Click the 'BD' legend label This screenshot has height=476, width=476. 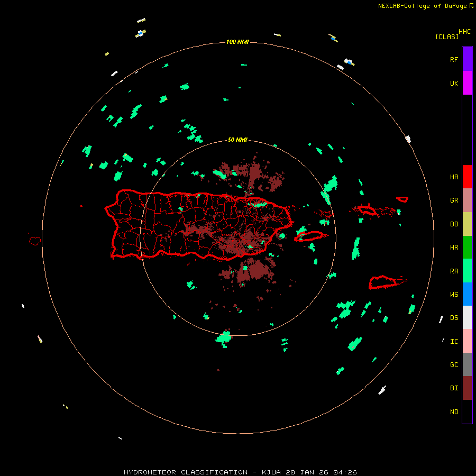(x=454, y=224)
